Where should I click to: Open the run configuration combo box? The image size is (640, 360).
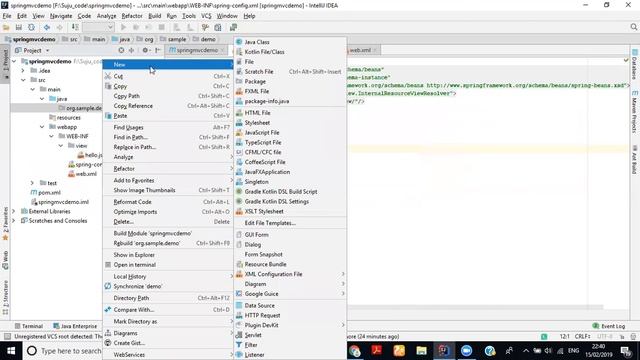pos(98,27)
